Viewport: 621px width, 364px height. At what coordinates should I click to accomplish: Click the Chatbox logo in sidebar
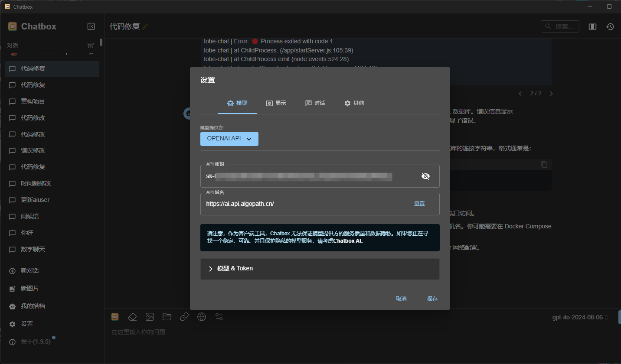tap(13, 26)
